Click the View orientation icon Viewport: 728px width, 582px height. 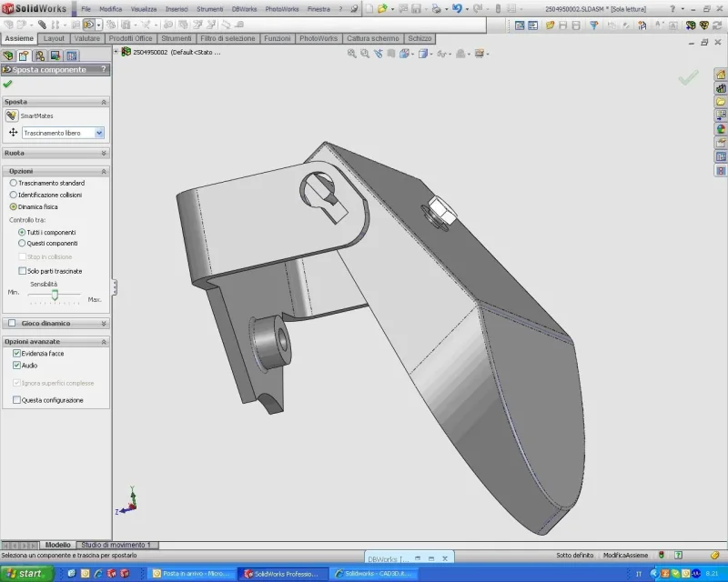point(404,54)
